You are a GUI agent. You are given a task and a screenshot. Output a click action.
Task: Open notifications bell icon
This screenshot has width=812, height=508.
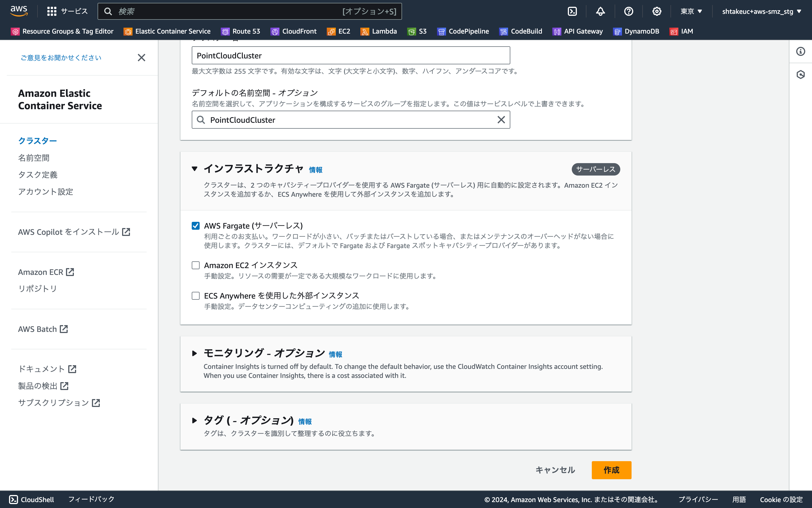600,11
